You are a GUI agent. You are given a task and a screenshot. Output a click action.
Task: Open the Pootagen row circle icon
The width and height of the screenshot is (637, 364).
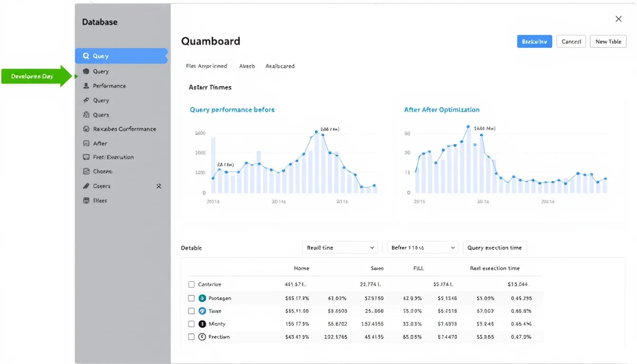[202, 298]
